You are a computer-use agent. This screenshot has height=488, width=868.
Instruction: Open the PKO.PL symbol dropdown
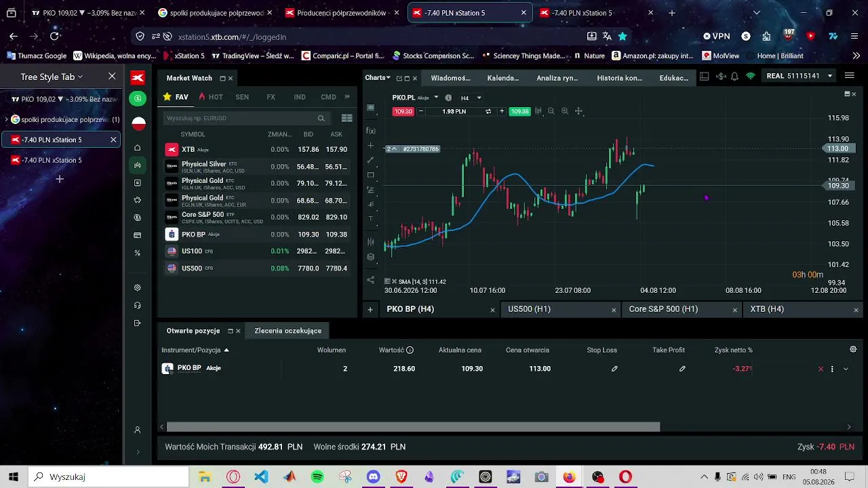pos(436,98)
